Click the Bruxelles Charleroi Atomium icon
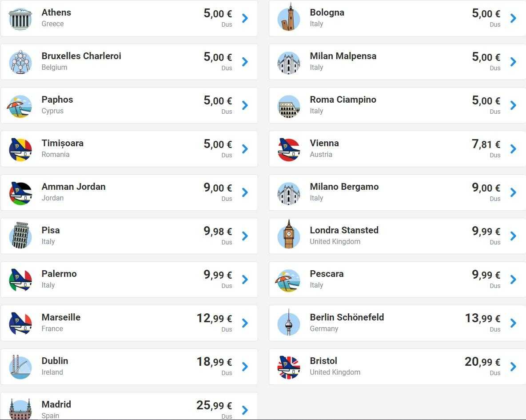 tap(20, 62)
